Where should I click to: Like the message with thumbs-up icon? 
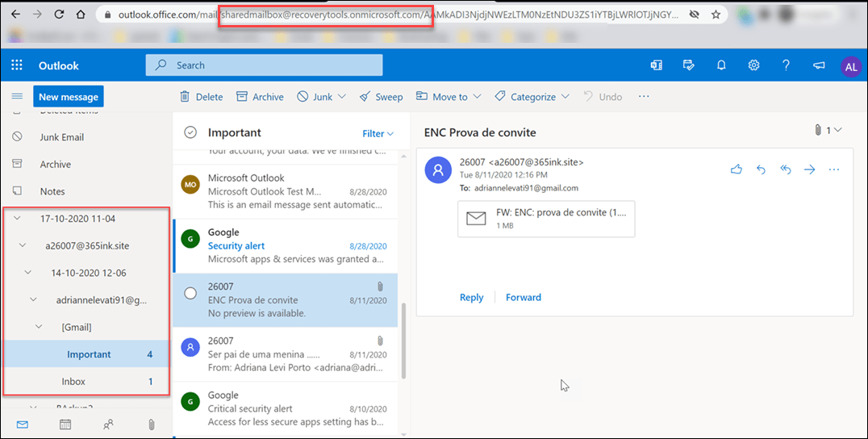(736, 169)
